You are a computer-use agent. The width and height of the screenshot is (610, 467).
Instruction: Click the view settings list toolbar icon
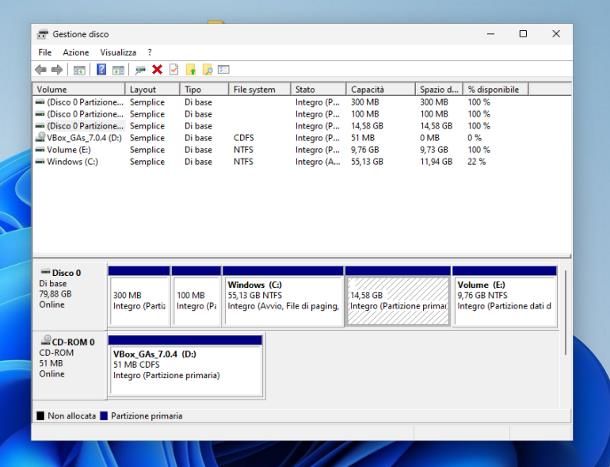pyautogui.click(x=224, y=70)
